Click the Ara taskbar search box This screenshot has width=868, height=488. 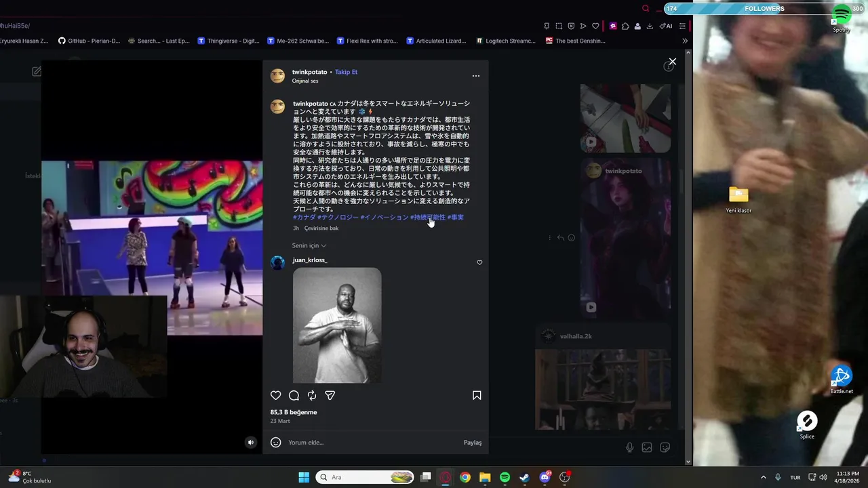click(x=366, y=477)
